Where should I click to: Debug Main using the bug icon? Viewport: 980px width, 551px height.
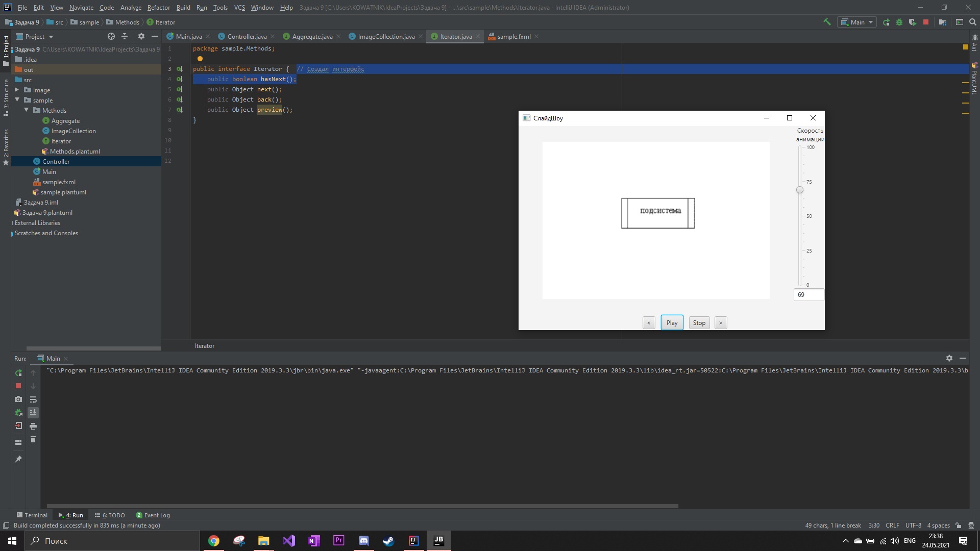(x=899, y=22)
